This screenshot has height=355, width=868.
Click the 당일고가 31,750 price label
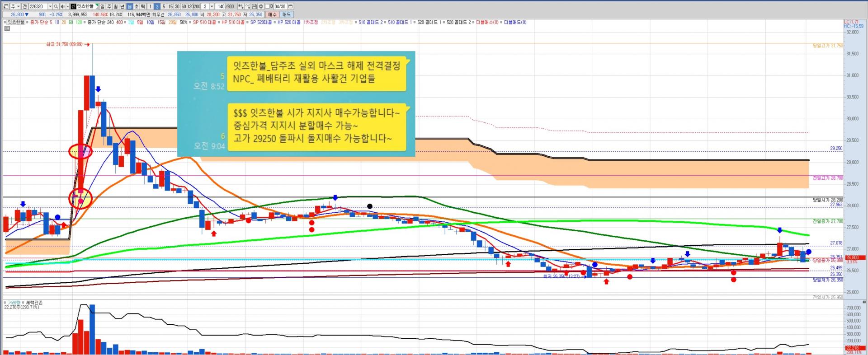[828, 46]
